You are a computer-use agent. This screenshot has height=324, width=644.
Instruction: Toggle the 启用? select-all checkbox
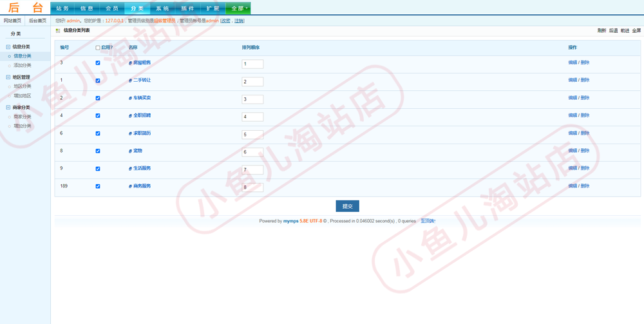click(x=98, y=48)
